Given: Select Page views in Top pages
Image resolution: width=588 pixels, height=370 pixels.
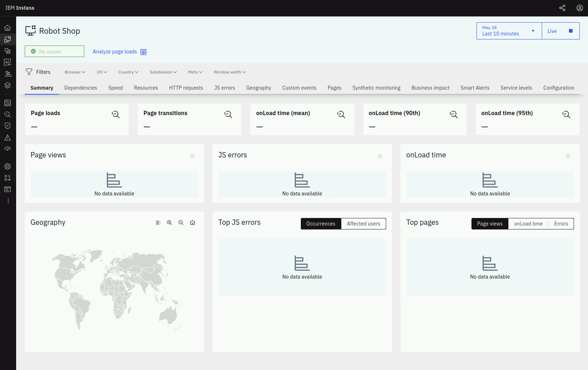Looking at the screenshot, I should (x=490, y=224).
